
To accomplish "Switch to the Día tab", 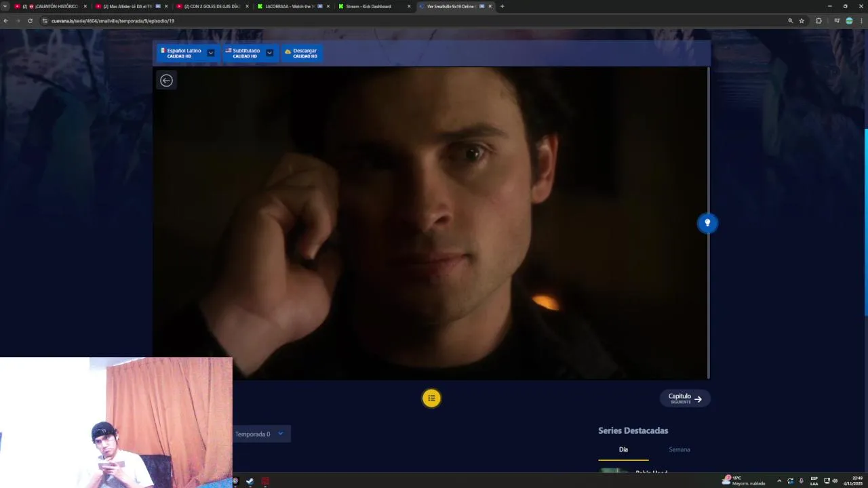I will coord(623,449).
